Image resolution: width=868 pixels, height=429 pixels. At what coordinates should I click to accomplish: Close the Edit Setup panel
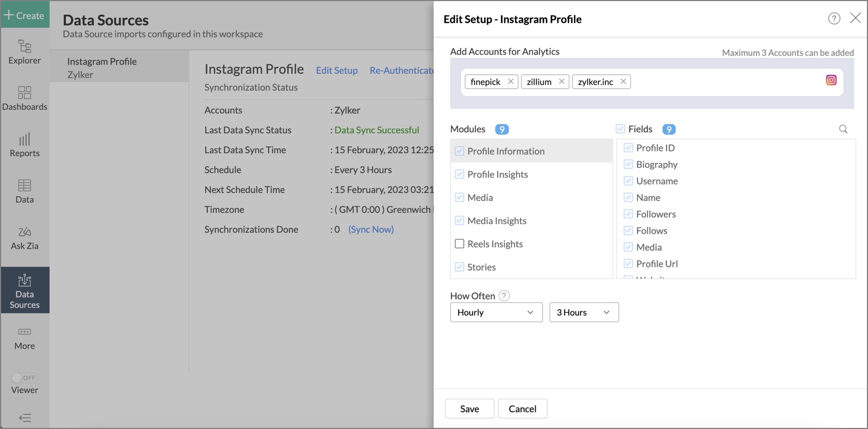tap(856, 18)
